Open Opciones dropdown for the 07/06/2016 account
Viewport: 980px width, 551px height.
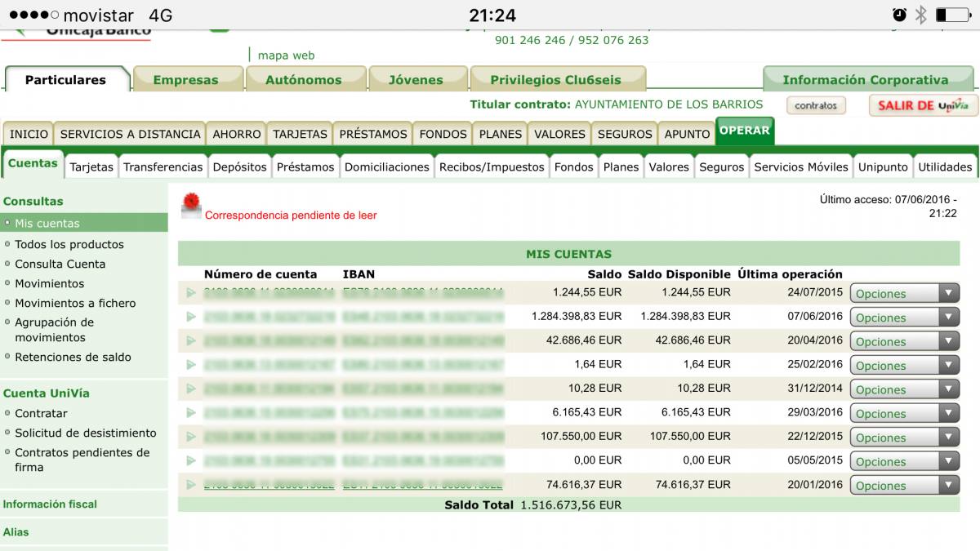[904, 318]
